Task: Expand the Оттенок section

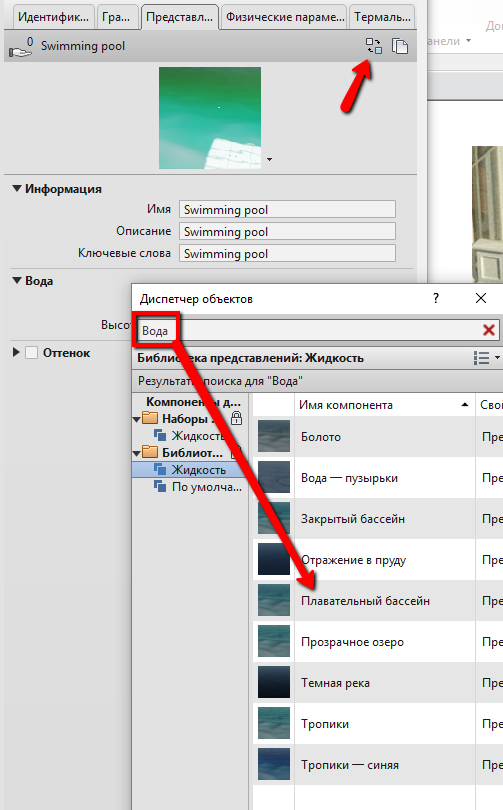Action: click(16, 352)
